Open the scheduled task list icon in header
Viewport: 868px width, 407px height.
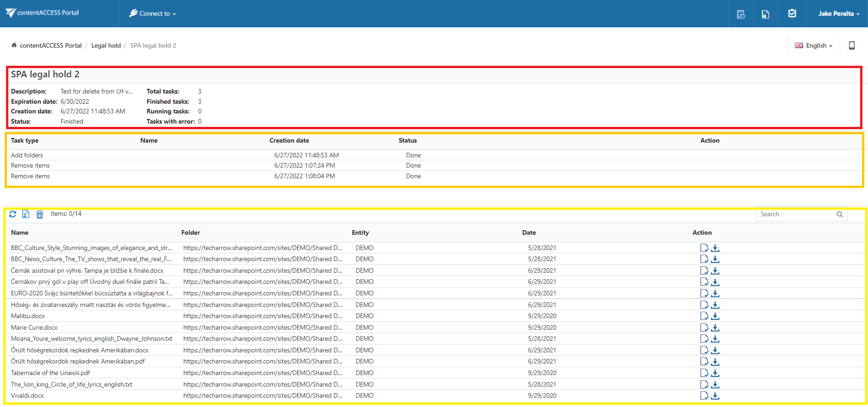(x=741, y=14)
